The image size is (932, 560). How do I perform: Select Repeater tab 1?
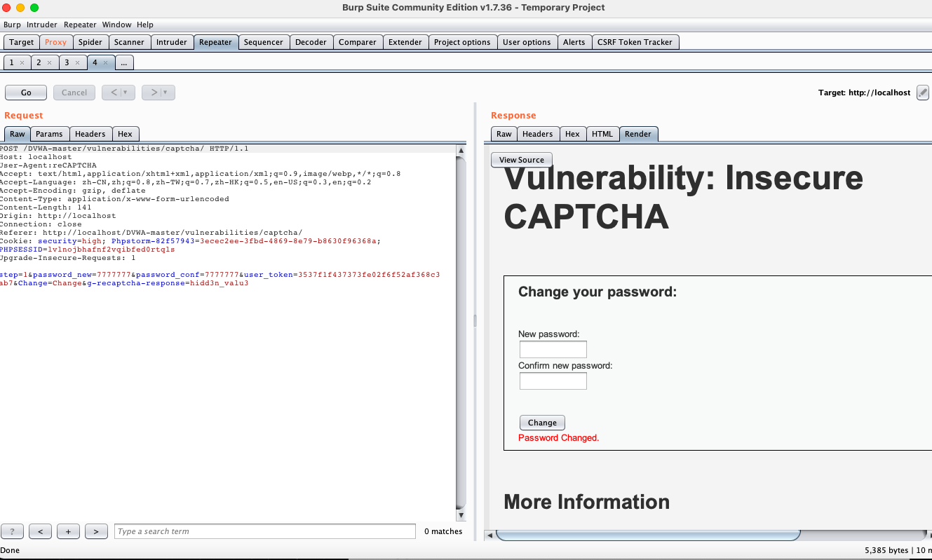click(x=12, y=62)
